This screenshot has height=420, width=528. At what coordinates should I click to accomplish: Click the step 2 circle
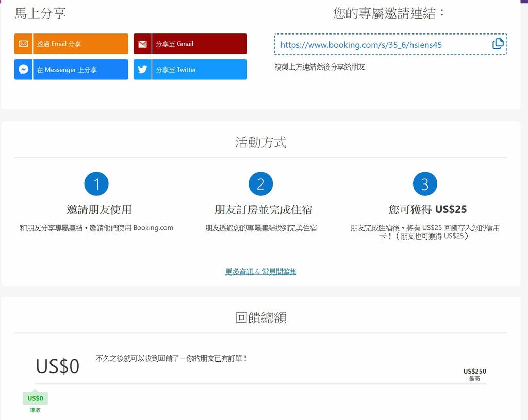click(x=260, y=184)
